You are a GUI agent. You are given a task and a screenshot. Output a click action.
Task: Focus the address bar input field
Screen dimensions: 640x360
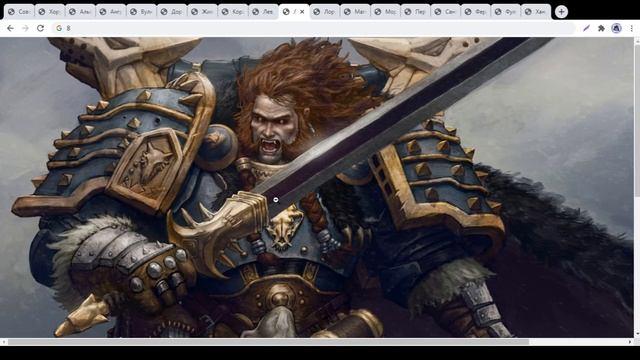(x=314, y=28)
